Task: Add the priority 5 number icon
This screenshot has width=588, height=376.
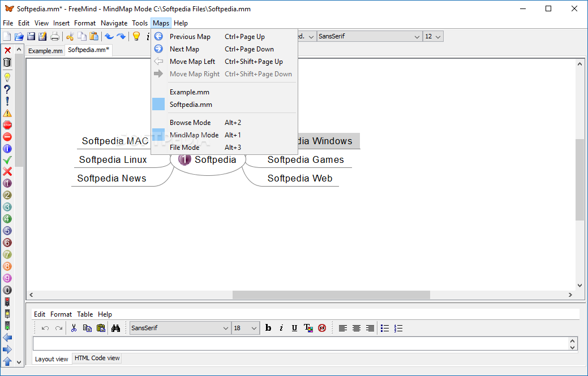Action: pos(7,231)
